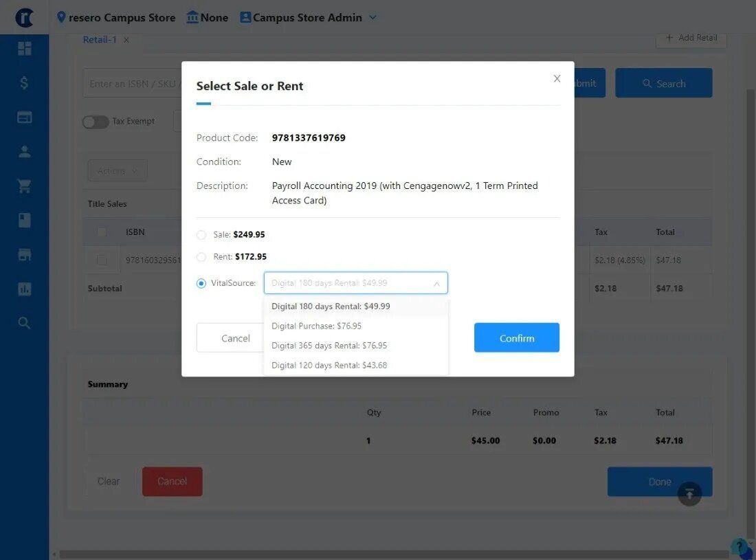Image resolution: width=756 pixels, height=560 pixels.
Task: Select the book inventory icon in sidebar
Action: coord(24,220)
